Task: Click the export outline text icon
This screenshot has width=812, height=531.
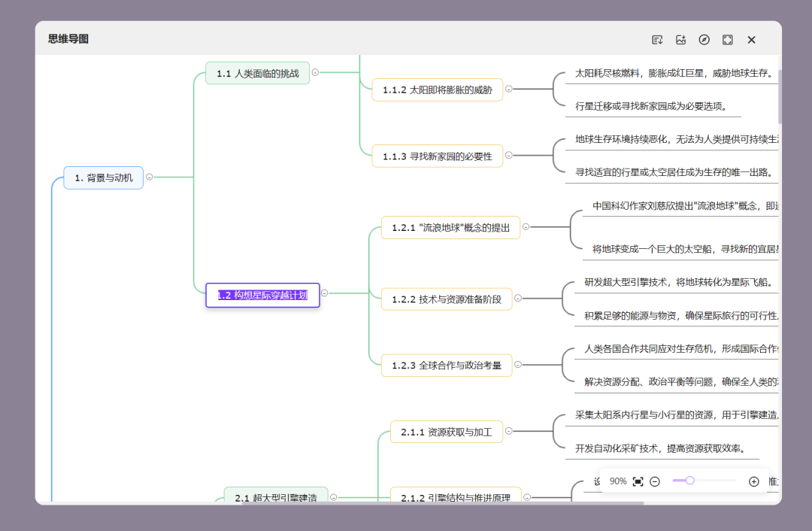Action: [x=657, y=40]
